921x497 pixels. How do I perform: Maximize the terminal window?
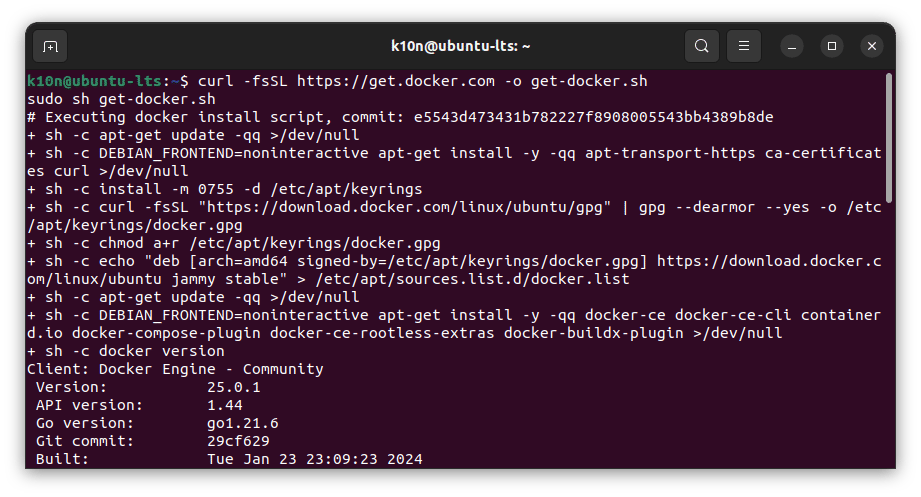click(x=832, y=46)
